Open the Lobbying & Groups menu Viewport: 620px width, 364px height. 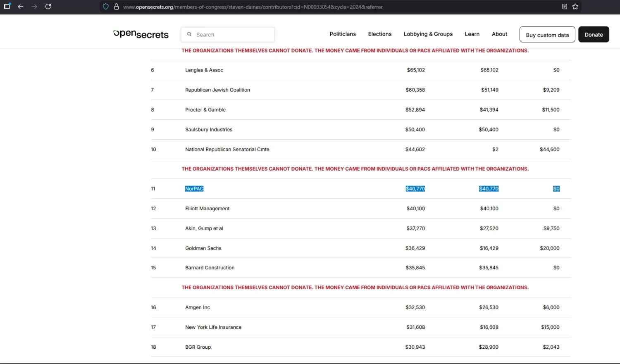(x=428, y=34)
